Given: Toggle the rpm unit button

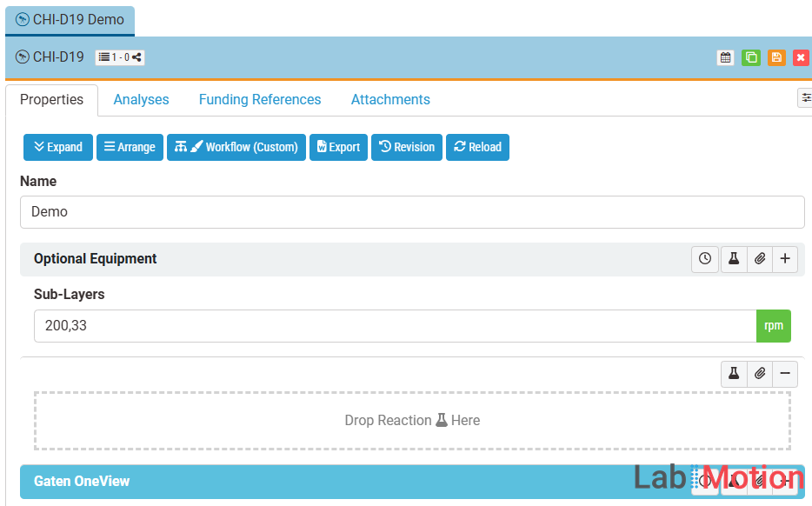Looking at the screenshot, I should pyautogui.click(x=773, y=326).
